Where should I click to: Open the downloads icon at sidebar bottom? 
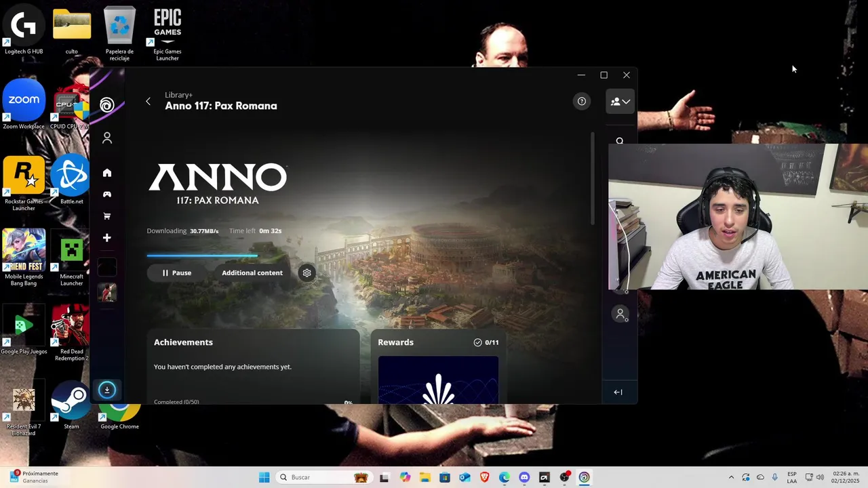pyautogui.click(x=106, y=390)
